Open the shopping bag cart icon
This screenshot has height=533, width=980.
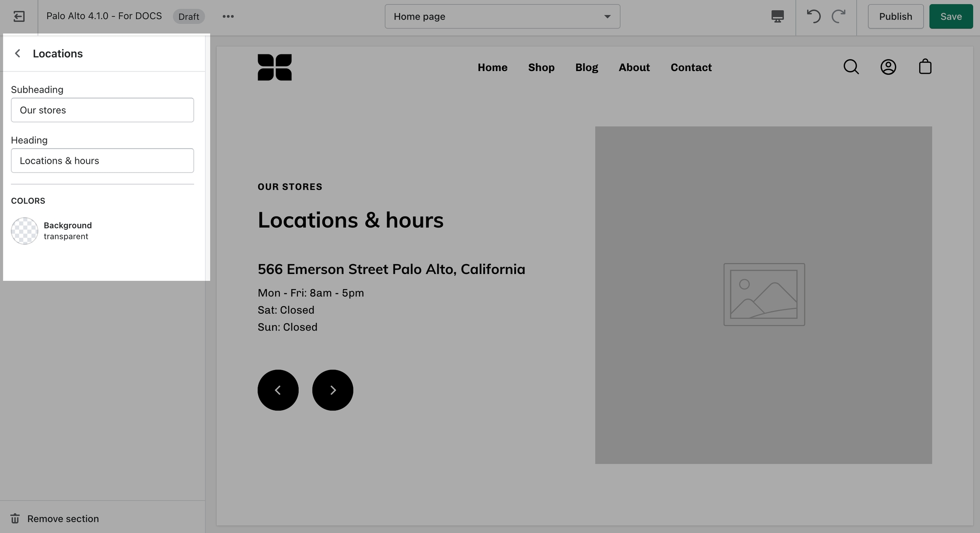(925, 67)
